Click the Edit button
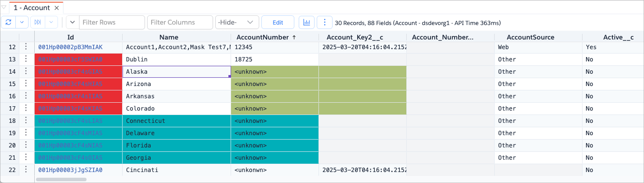This screenshot has height=183, width=644. [278, 22]
